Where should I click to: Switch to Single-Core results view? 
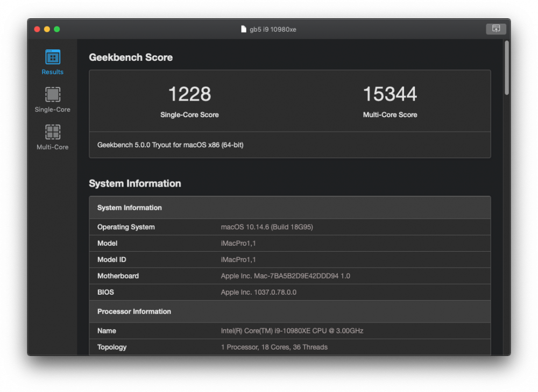pos(53,100)
